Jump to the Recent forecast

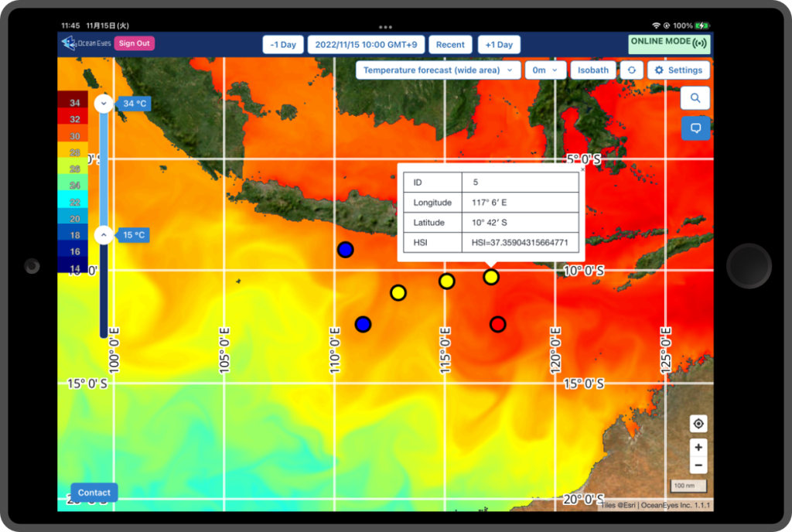click(450, 44)
